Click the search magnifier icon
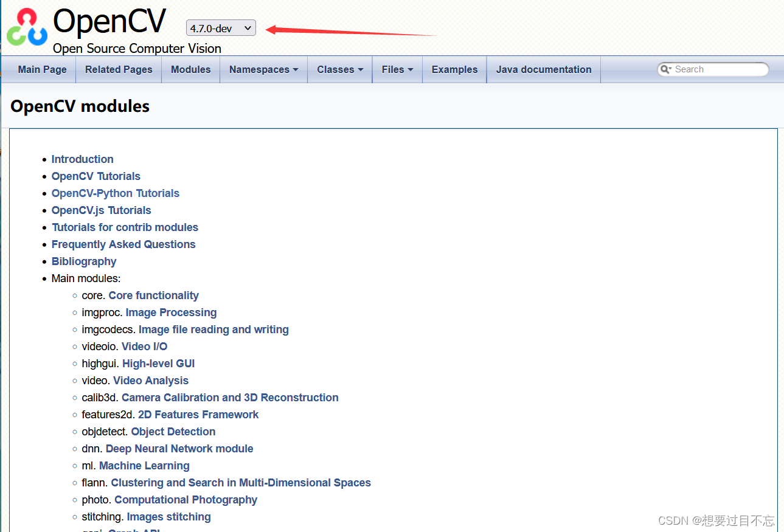Viewport: 784px width, 532px height. point(665,69)
